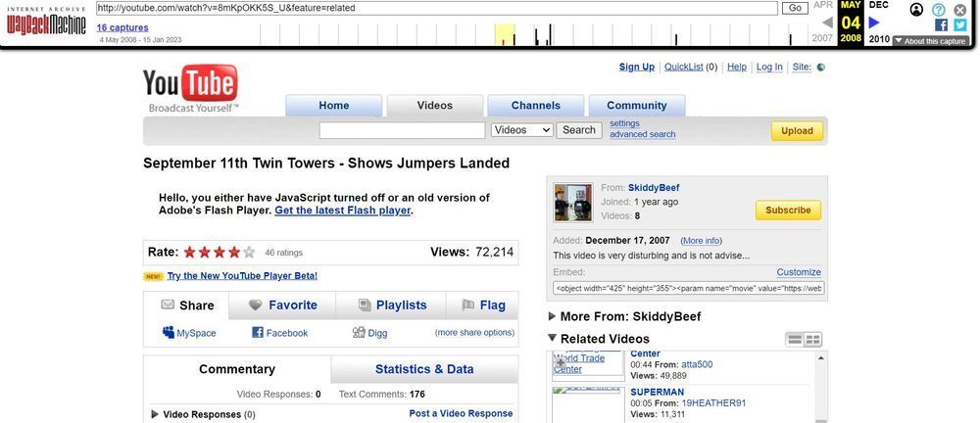Open advanced search link
The height and width of the screenshot is (423, 980).
pos(643,134)
